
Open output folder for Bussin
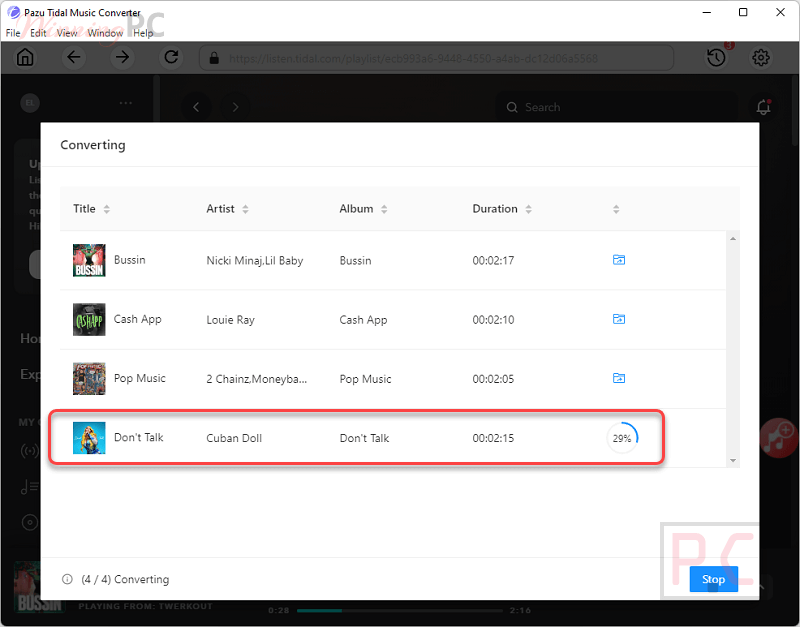click(x=619, y=260)
